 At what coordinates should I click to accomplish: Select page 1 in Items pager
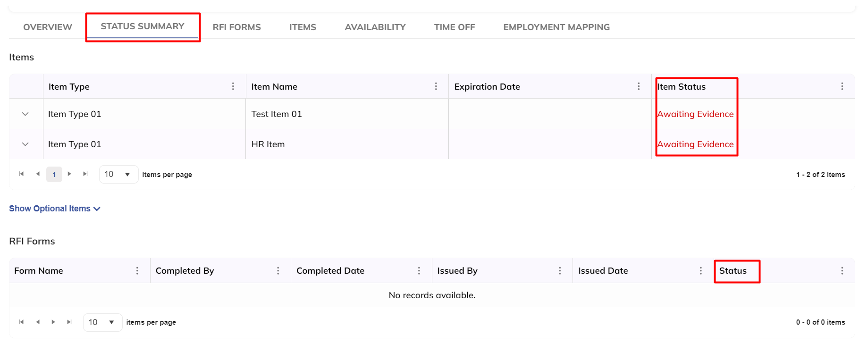click(54, 175)
